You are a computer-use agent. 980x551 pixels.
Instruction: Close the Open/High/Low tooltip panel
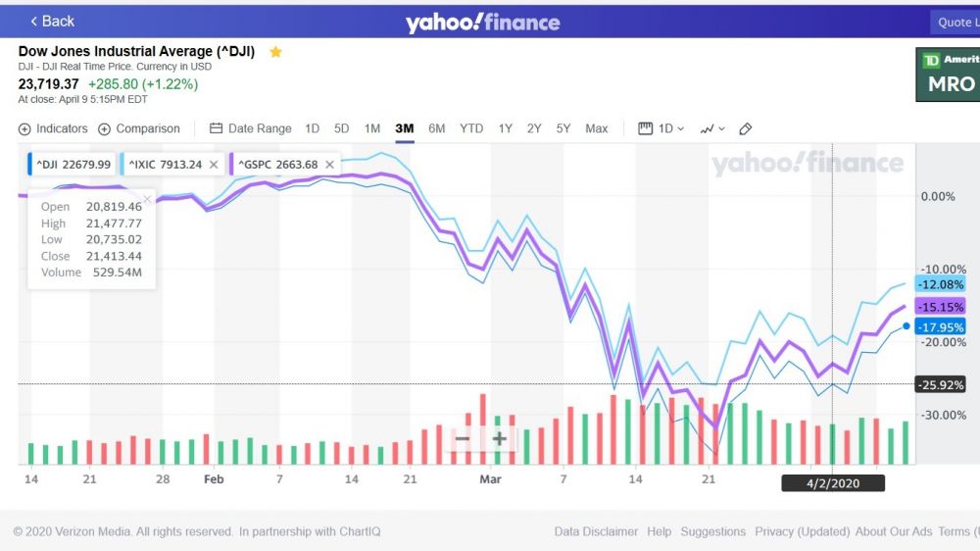pyautogui.click(x=147, y=199)
